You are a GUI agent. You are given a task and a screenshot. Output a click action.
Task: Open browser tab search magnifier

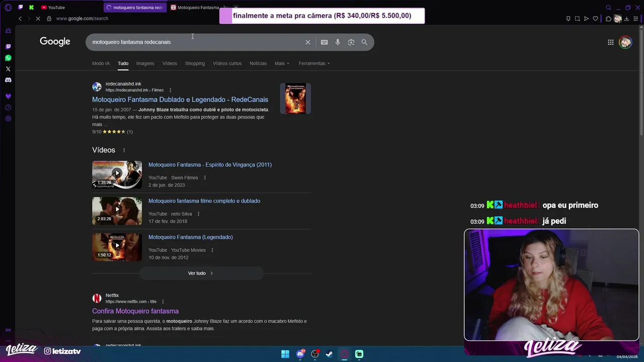(x=608, y=8)
